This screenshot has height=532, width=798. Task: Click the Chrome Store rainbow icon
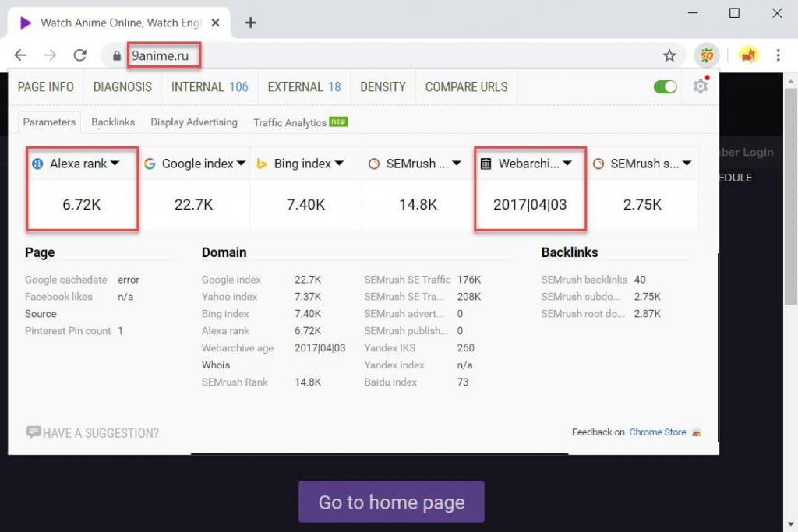(697, 432)
